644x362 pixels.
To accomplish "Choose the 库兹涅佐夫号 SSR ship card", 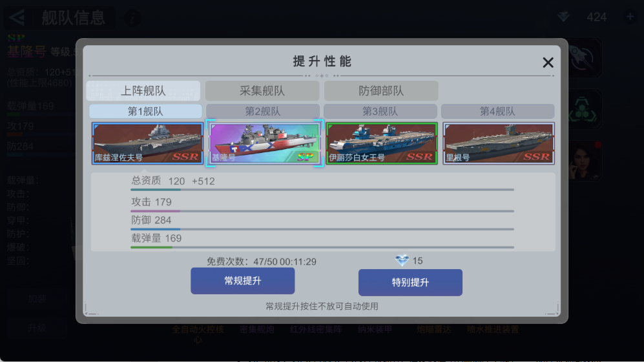I will [147, 143].
